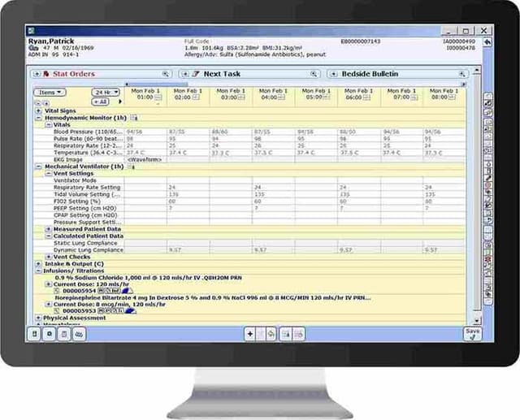Screen dimensions: 520x420
Task: Click the vertical scrollbar up arrow
Action: tap(477, 71)
